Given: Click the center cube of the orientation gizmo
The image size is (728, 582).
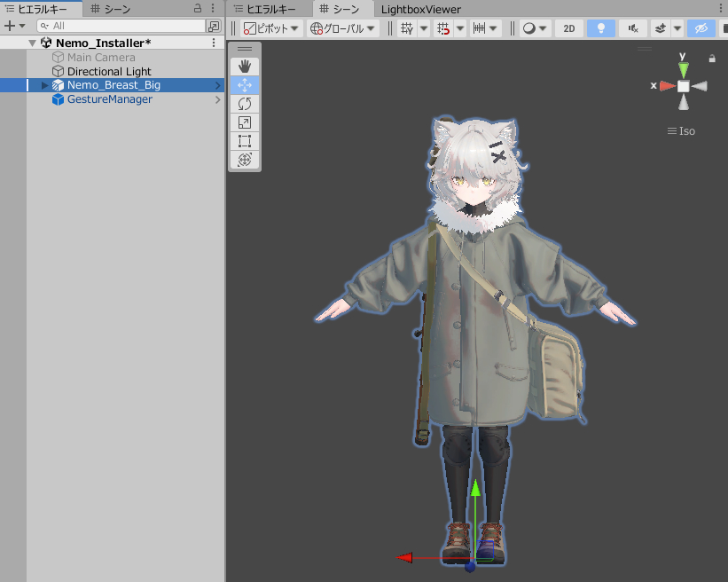Looking at the screenshot, I should tap(684, 86).
